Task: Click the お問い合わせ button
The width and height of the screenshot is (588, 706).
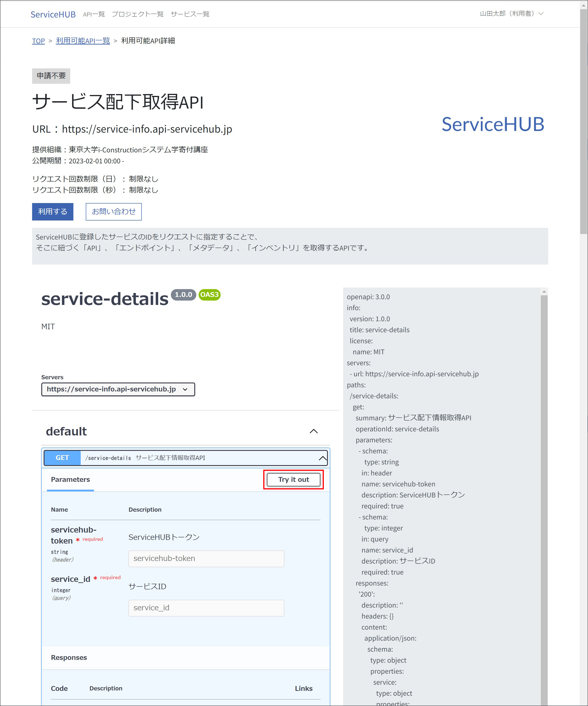Action: pyautogui.click(x=114, y=212)
